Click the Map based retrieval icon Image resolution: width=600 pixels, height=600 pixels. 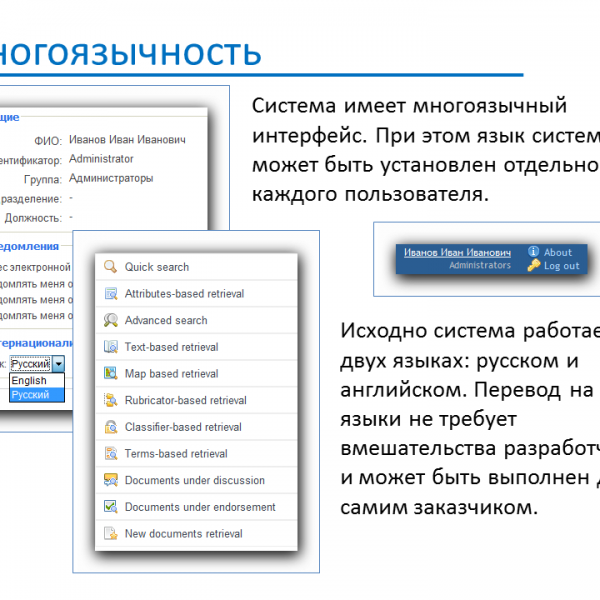point(110,374)
